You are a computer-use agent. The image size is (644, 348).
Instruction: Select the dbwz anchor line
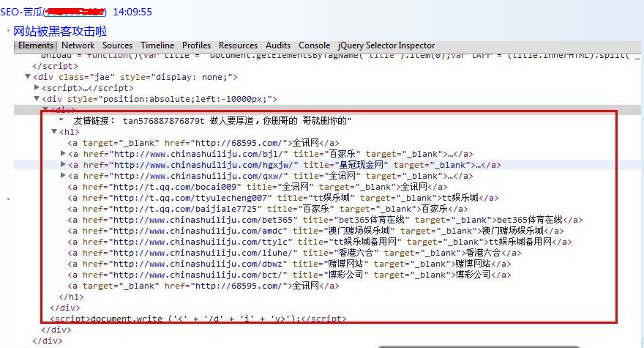pos(290,264)
